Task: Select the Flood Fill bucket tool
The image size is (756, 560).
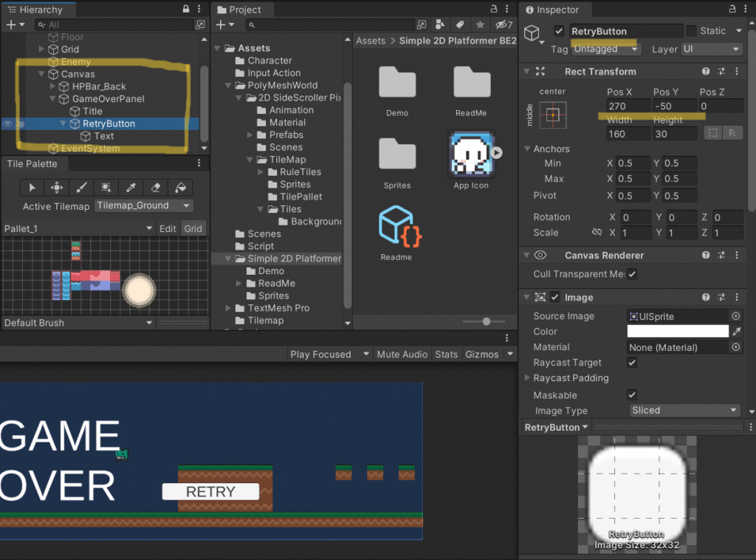Action: point(181,188)
